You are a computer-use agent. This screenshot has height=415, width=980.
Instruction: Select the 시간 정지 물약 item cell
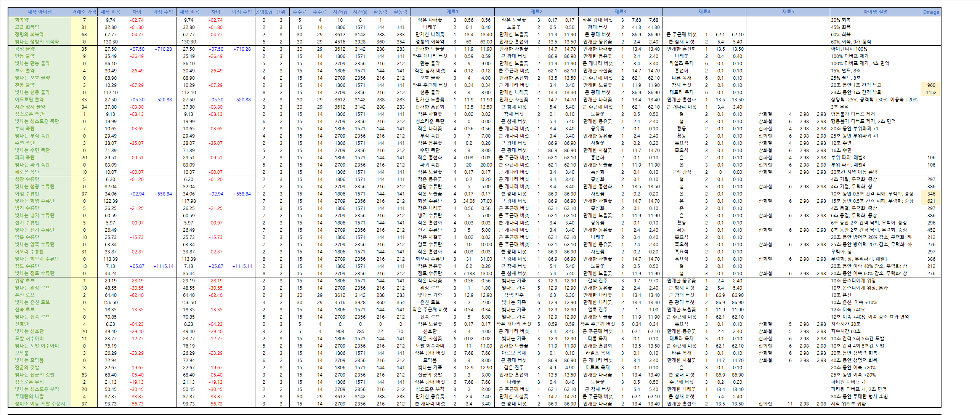[30, 107]
